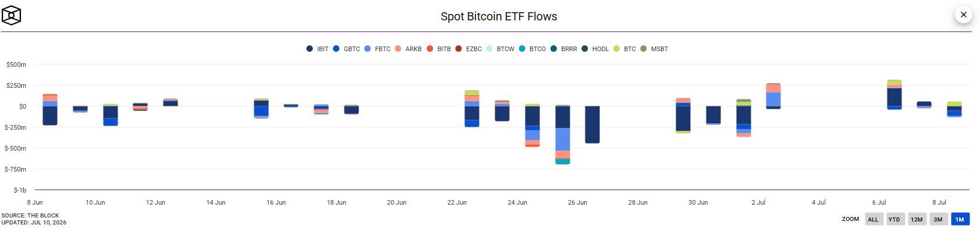
Task: Toggle IBIT series in the legend
Action: click(x=317, y=49)
